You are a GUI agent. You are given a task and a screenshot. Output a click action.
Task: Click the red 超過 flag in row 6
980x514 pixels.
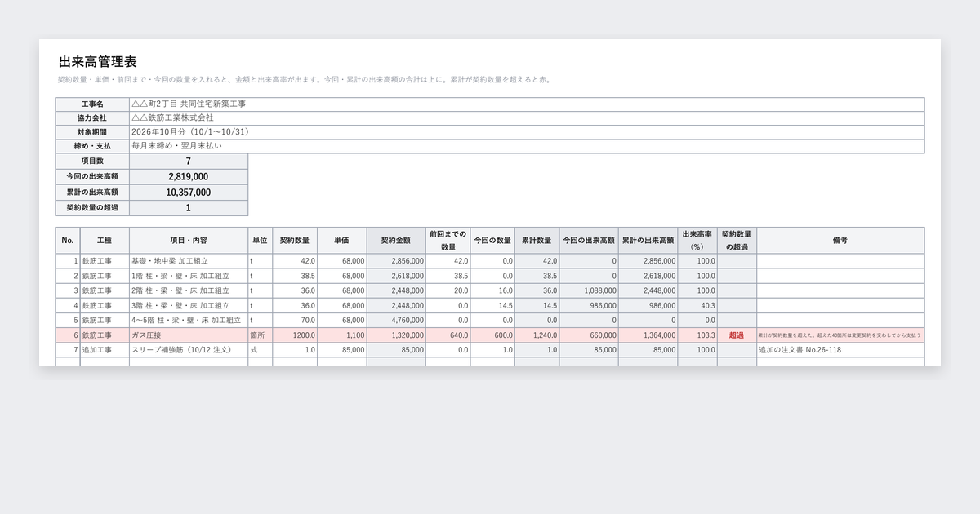[x=737, y=335]
